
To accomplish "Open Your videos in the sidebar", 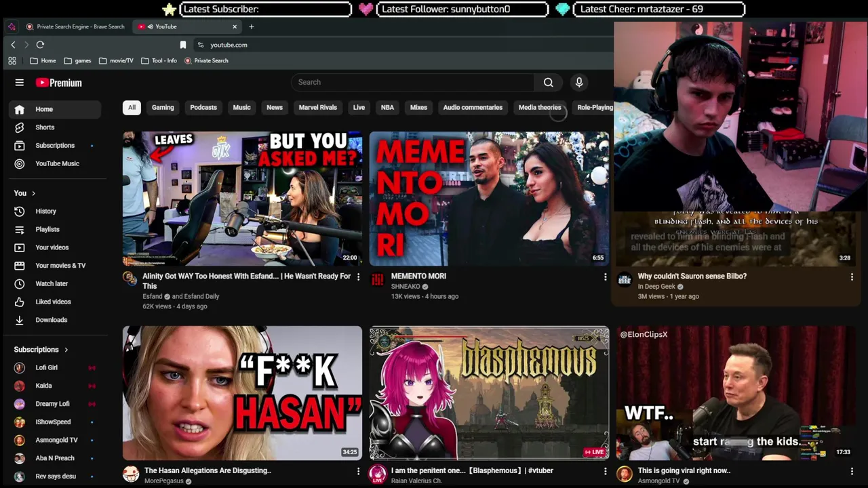I will coord(54,247).
